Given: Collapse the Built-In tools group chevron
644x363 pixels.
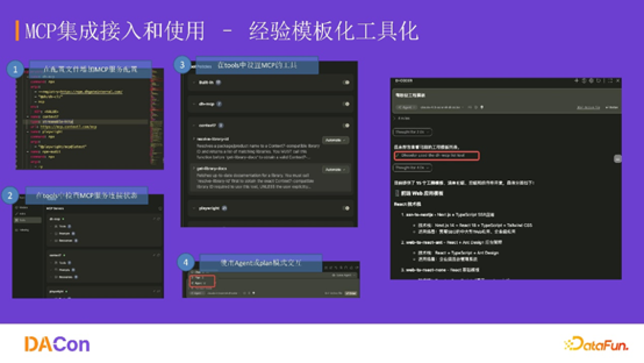Looking at the screenshot, I should 194,82.
